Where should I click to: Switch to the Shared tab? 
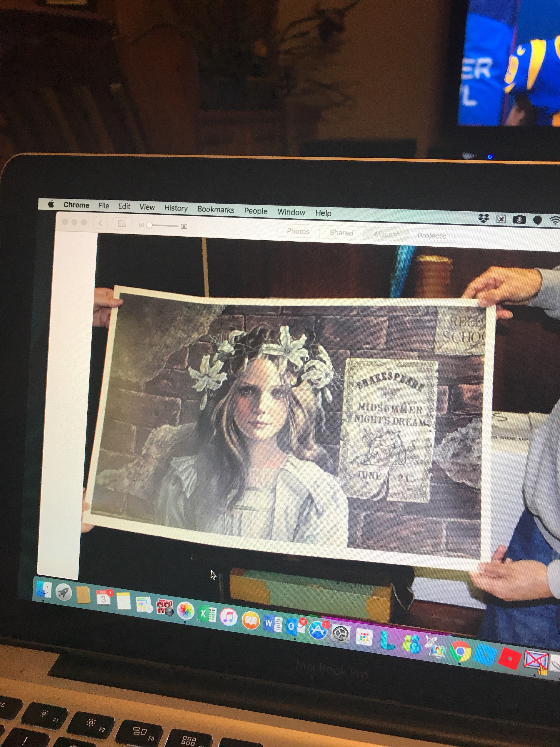pos(341,233)
